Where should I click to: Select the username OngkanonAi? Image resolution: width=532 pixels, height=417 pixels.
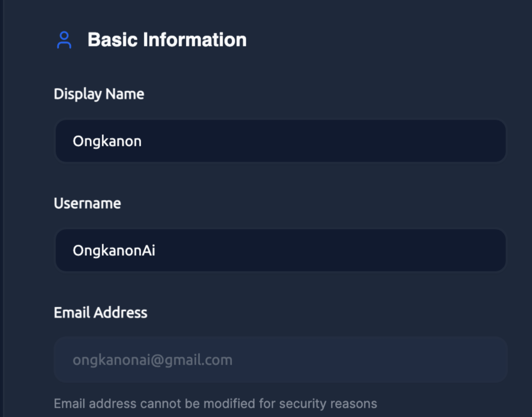pos(114,251)
